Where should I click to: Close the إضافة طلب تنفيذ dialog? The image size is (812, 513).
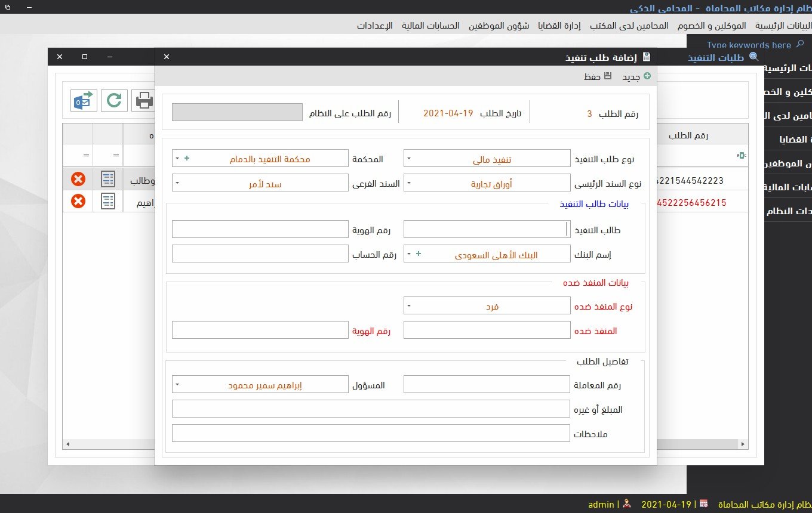tap(167, 57)
